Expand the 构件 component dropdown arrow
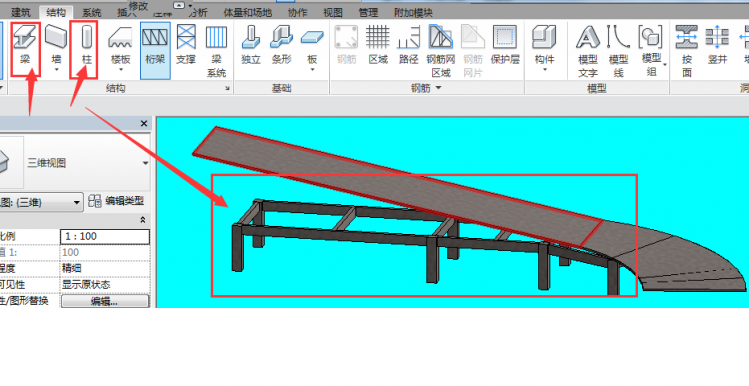Screen dimensions: 749x386 coord(545,70)
